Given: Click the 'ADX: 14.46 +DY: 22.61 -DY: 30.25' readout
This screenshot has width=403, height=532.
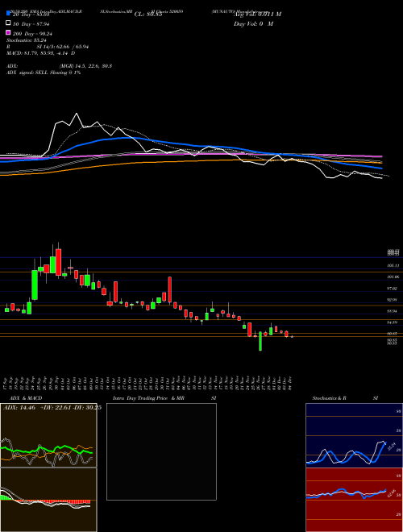Looking at the screenshot, I should pyautogui.click(x=52, y=408).
